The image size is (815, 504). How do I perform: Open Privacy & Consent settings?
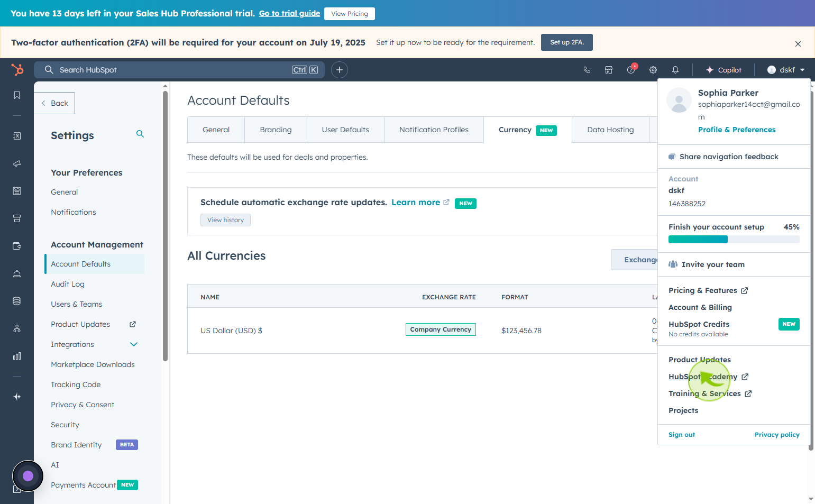[x=83, y=405]
